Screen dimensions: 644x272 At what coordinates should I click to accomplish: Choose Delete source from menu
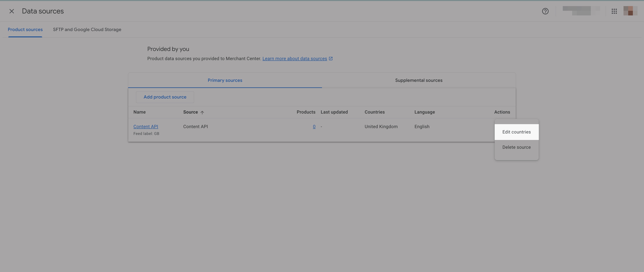[x=516, y=147]
